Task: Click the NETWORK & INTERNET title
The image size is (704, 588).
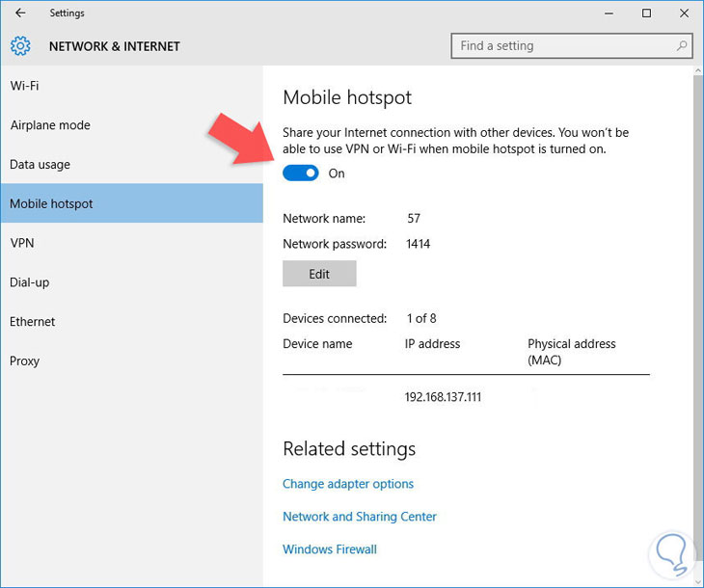Action: (115, 46)
